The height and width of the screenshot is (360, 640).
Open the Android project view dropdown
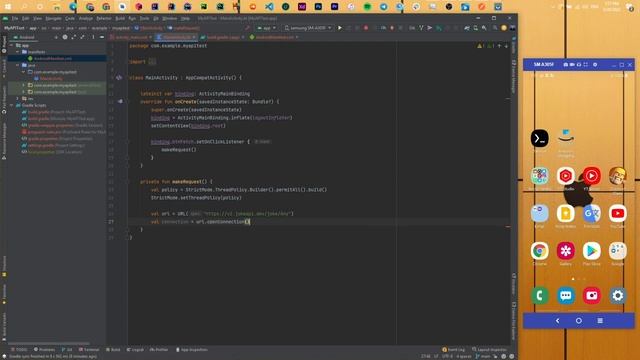(24, 37)
